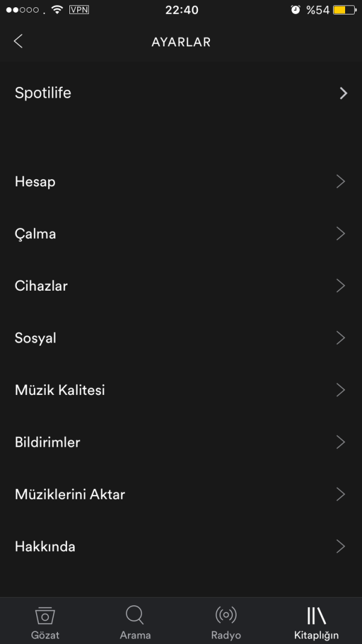The height and width of the screenshot is (644, 362).
Task: Expand the Müzik Kalitesi chevron
Action: (x=340, y=390)
